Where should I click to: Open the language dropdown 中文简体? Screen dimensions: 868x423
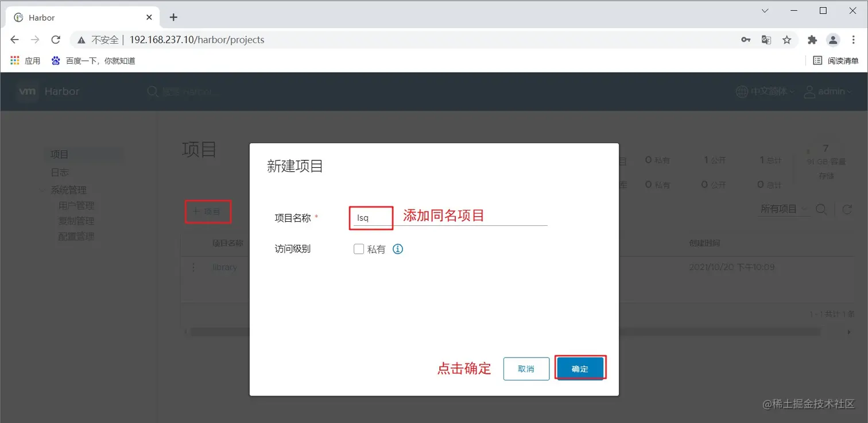[765, 91]
